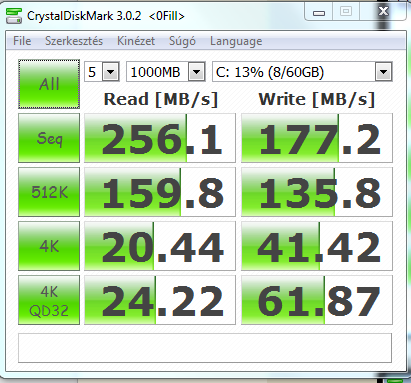The image size is (411, 383).
Task: Minimize the CrystalDiskMark window
Action: click(x=319, y=13)
